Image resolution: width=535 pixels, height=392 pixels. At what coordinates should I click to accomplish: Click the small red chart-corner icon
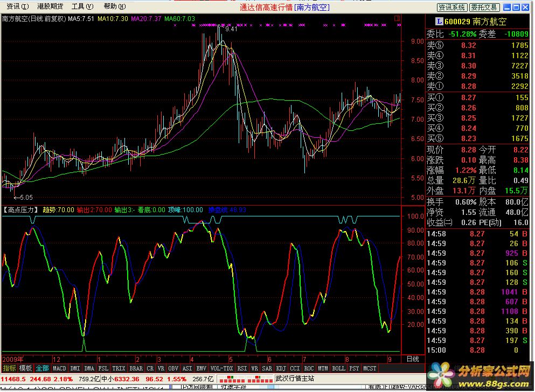pos(397,18)
